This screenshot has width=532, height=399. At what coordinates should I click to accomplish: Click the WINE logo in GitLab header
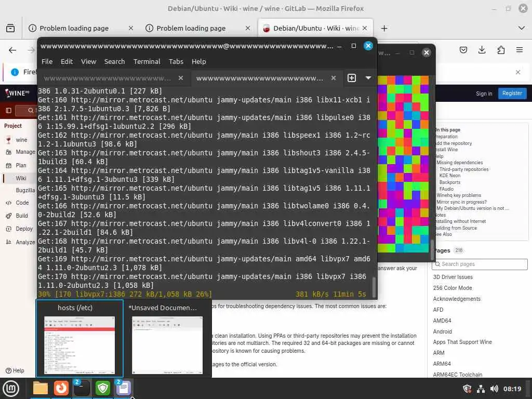point(17,93)
